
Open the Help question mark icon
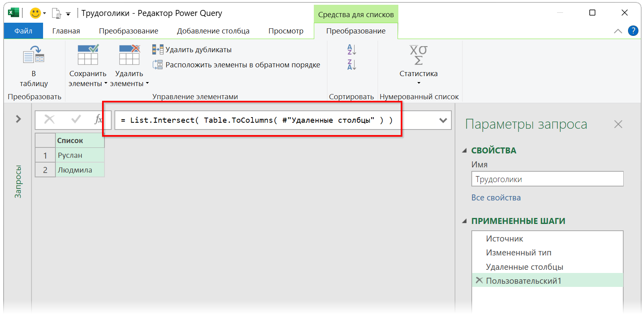coord(633,31)
